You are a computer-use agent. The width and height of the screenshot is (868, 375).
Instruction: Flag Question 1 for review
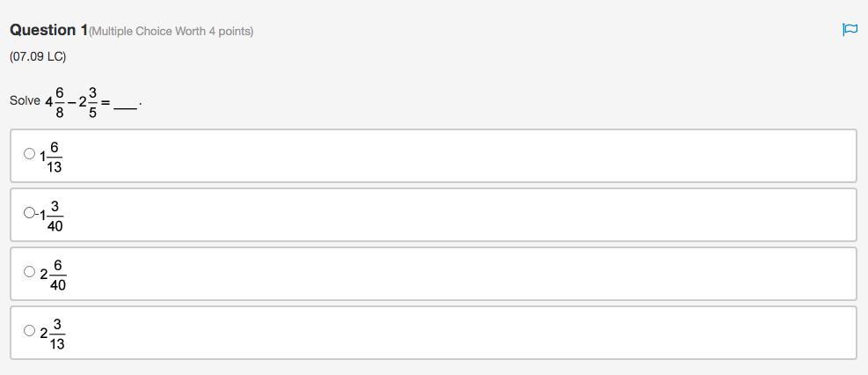tap(850, 30)
